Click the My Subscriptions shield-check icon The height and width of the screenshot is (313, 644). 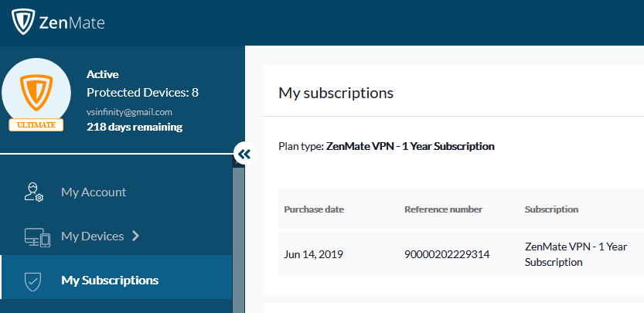pyautogui.click(x=32, y=281)
